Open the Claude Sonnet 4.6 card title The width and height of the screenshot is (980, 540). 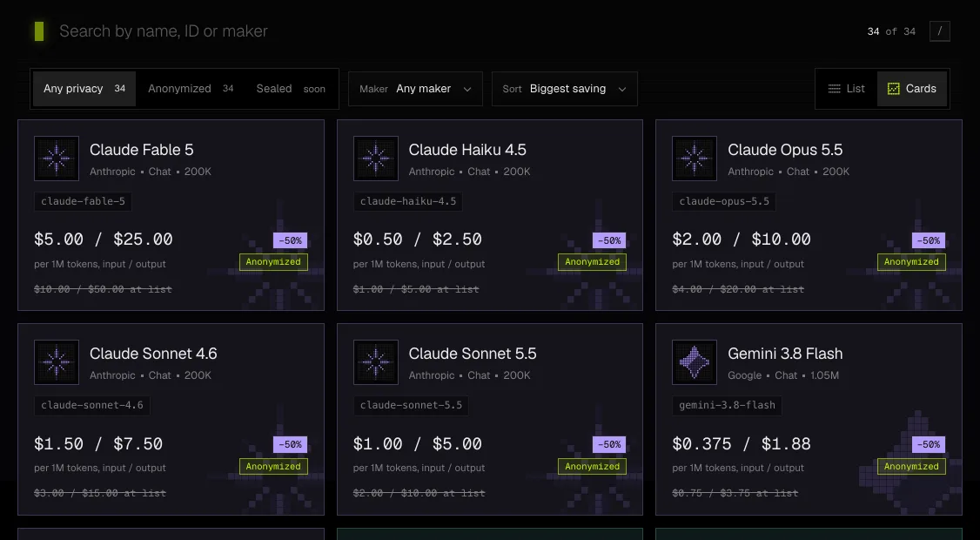[153, 354]
